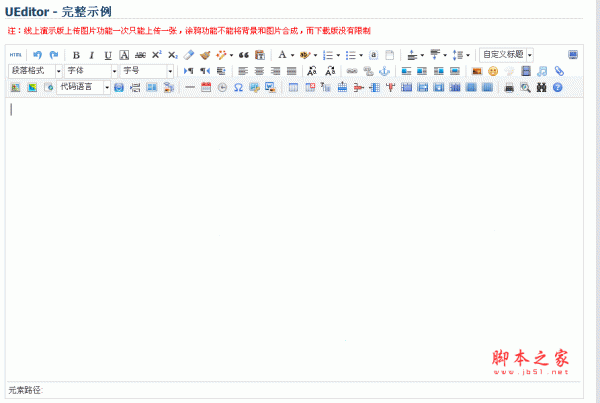Insert a hyperlink with chain icon

(x=352, y=71)
